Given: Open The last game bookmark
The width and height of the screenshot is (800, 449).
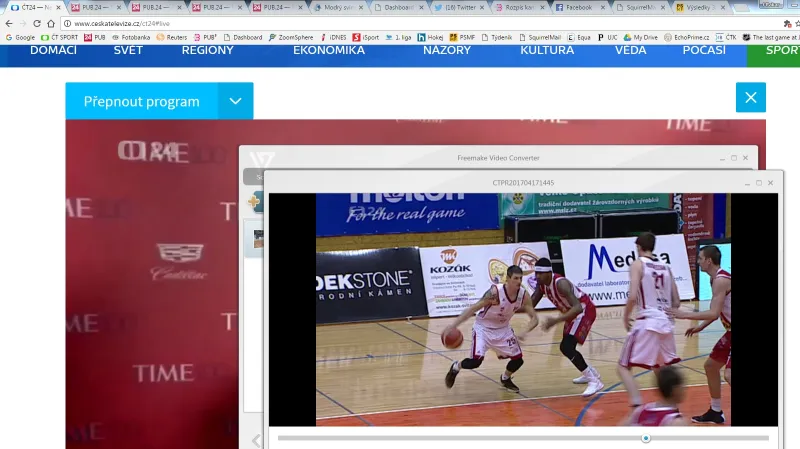Looking at the screenshot, I should 770,37.
